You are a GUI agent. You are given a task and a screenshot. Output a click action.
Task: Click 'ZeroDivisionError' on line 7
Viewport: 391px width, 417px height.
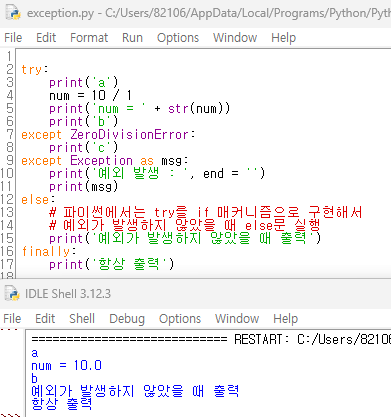129,134
